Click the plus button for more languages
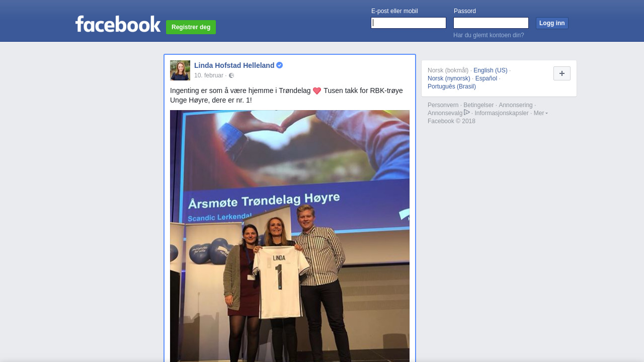This screenshot has width=644, height=362. pos(562,73)
